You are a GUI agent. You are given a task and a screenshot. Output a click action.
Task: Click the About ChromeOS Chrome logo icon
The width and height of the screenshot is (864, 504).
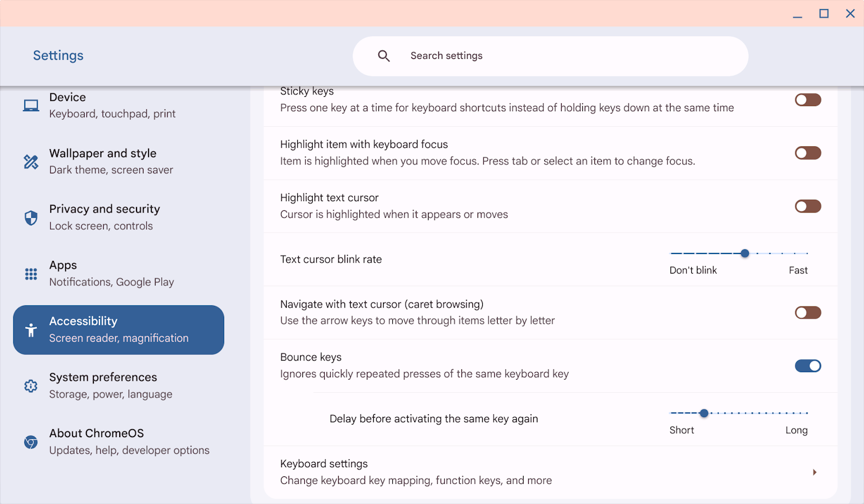30,441
